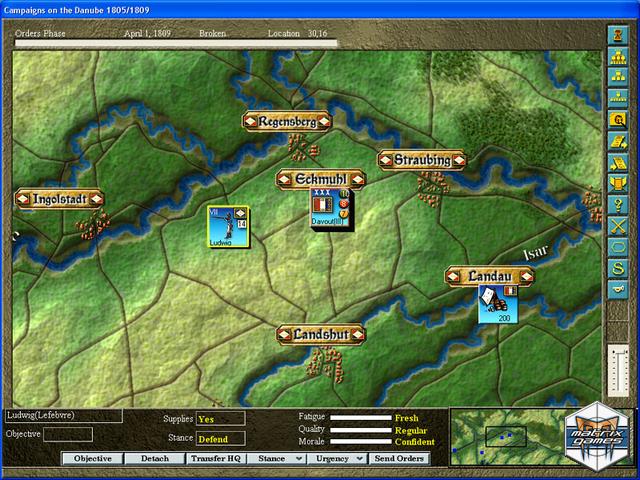The width and height of the screenshot is (640, 480).
Task: Open the Stance dropdown
Action: click(x=279, y=458)
